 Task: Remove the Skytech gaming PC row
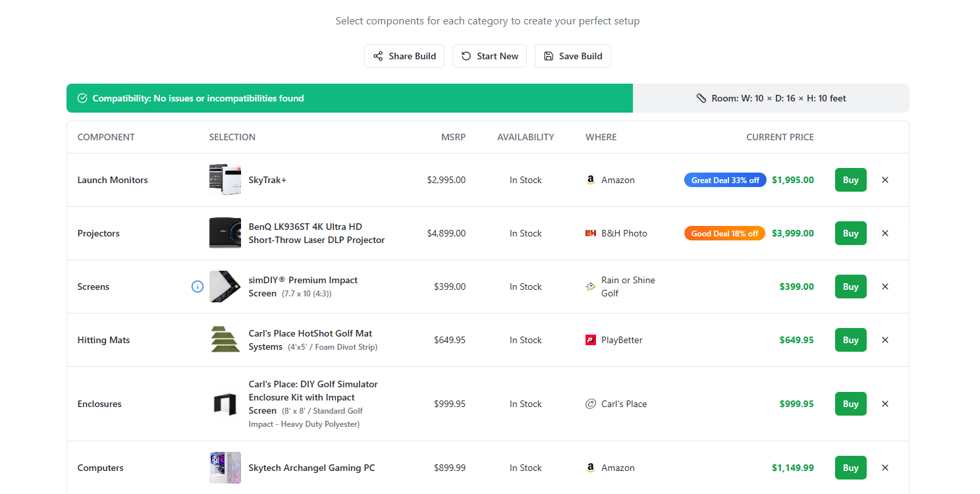tap(885, 468)
